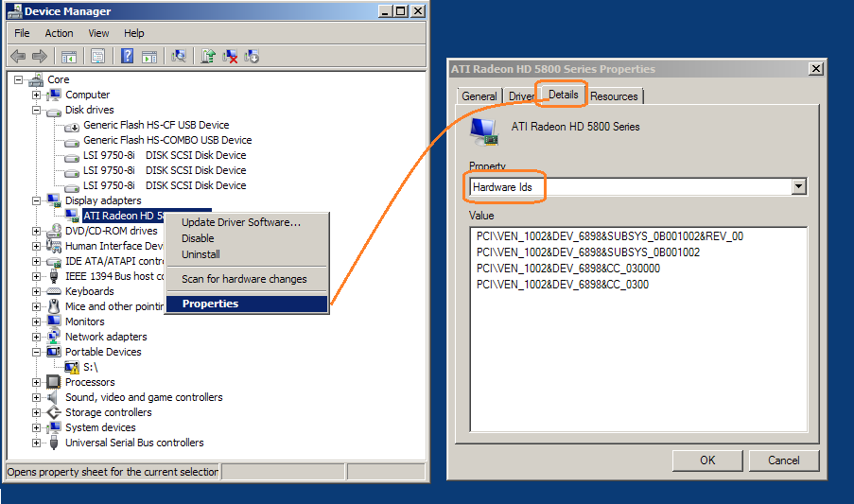Select the hardware ID ending in CC_030000
854x504 pixels.
pyautogui.click(x=568, y=269)
